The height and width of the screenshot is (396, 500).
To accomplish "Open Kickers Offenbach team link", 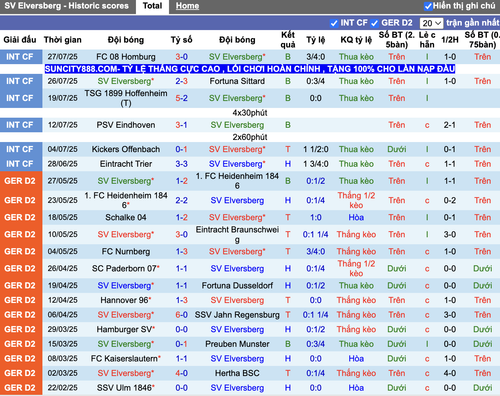I will coord(126,149).
